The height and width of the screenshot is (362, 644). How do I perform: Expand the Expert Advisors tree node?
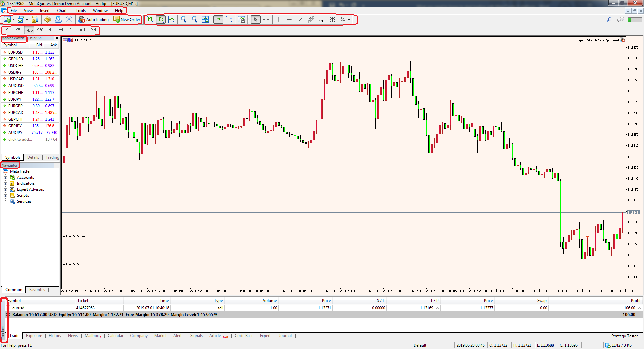tap(5, 190)
